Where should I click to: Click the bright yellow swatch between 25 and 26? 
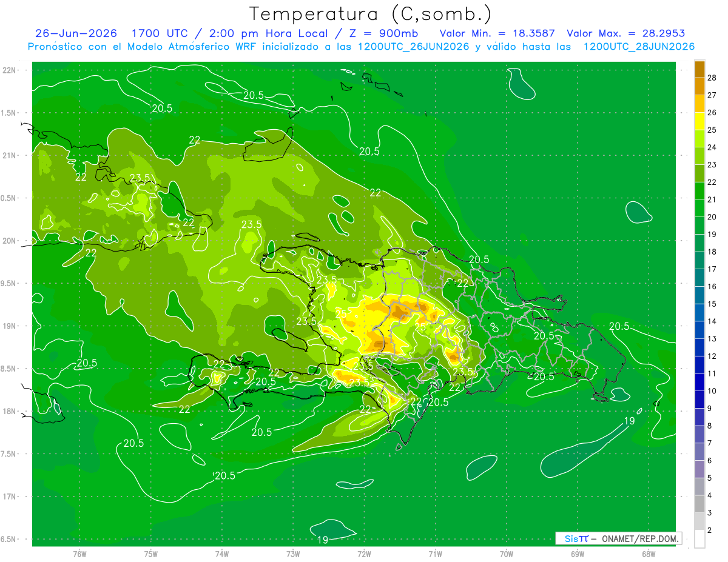(x=699, y=121)
